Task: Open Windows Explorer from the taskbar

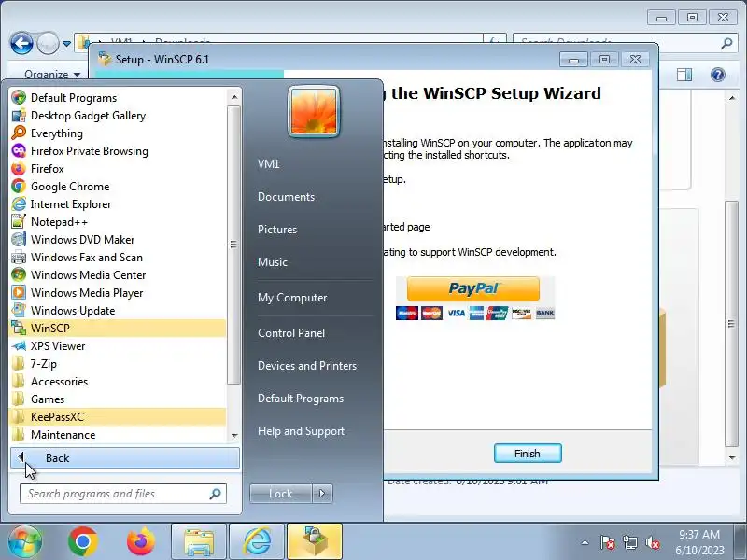Action: pyautogui.click(x=199, y=541)
